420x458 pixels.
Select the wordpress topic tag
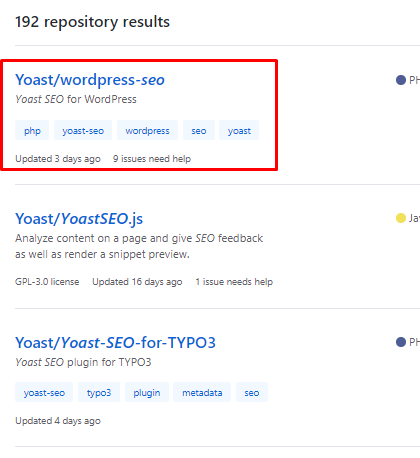[147, 130]
